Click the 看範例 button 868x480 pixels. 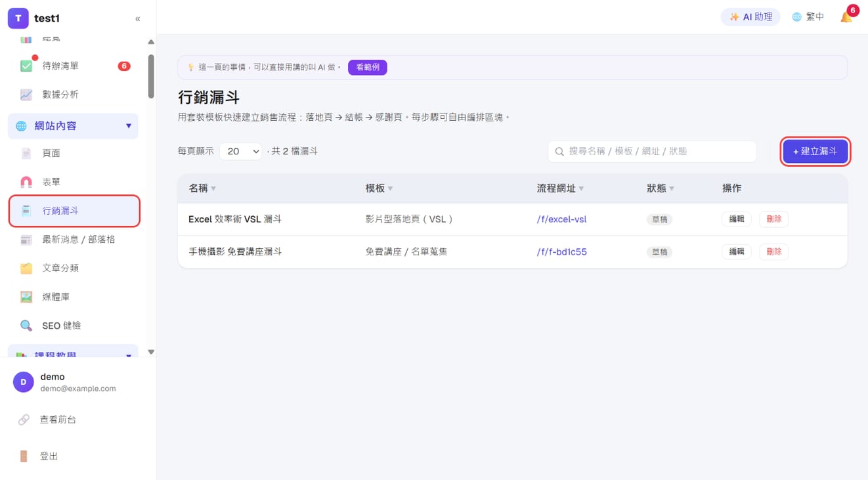[x=368, y=68]
